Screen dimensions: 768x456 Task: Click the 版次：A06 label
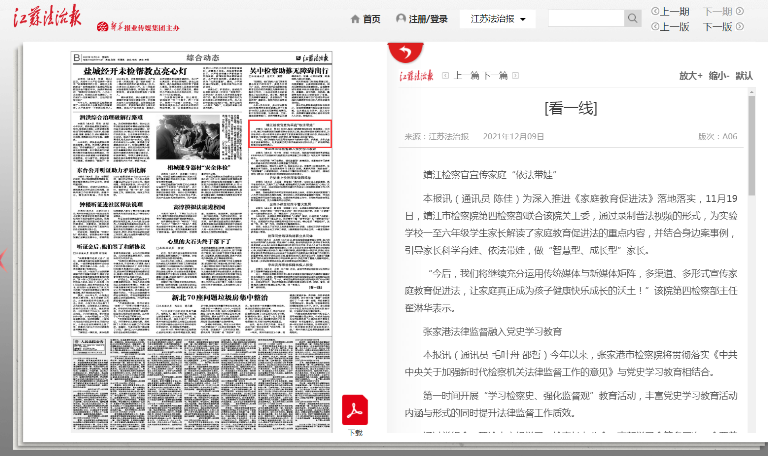[718, 136]
